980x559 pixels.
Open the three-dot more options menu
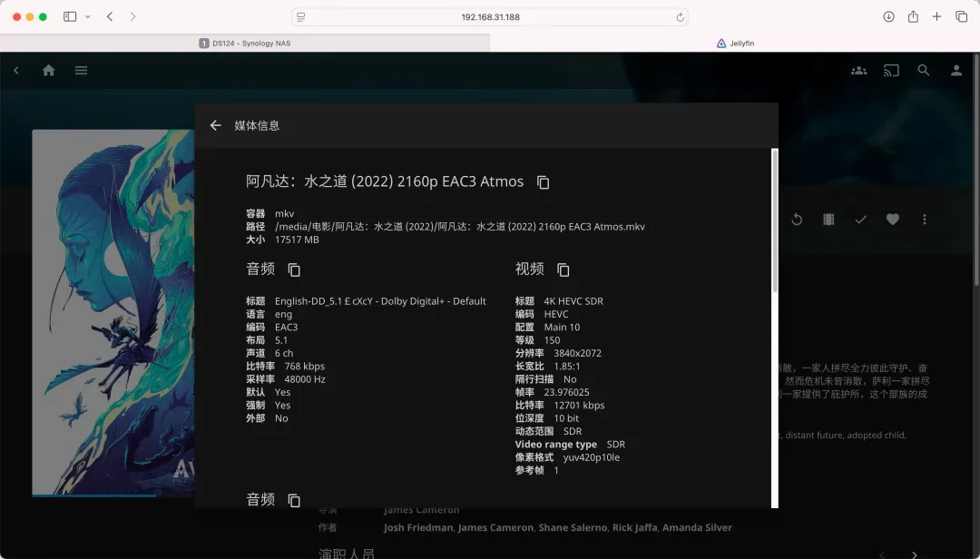coord(925,220)
